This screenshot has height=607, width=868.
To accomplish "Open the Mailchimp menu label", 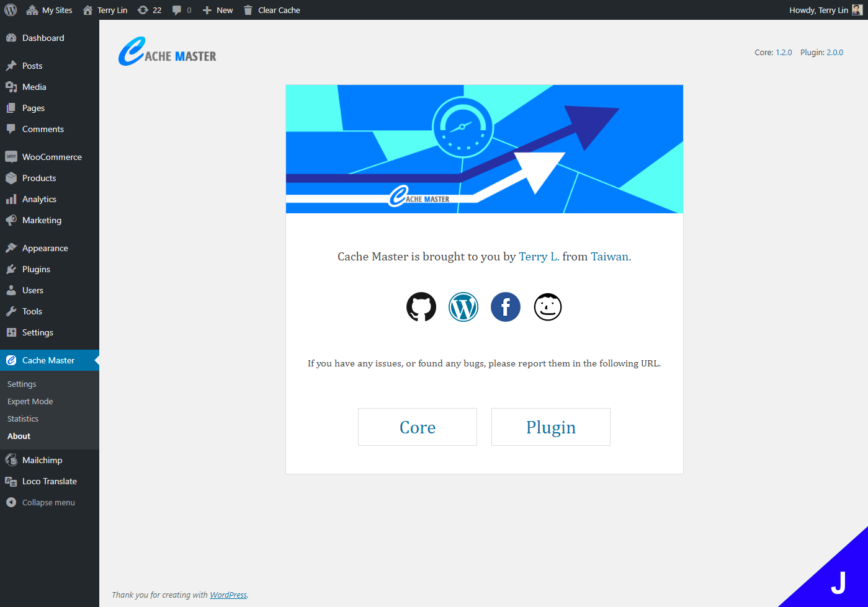I will click(x=42, y=460).
